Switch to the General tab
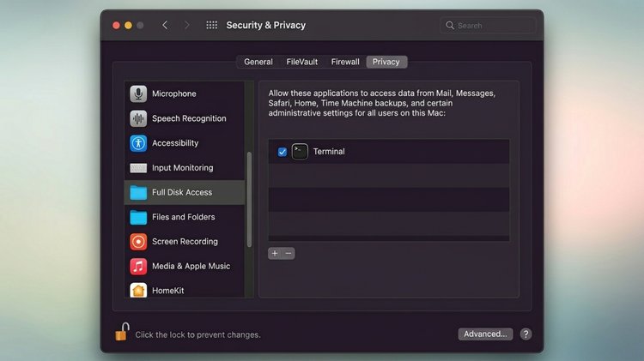The height and width of the screenshot is (361, 644). 258,62
